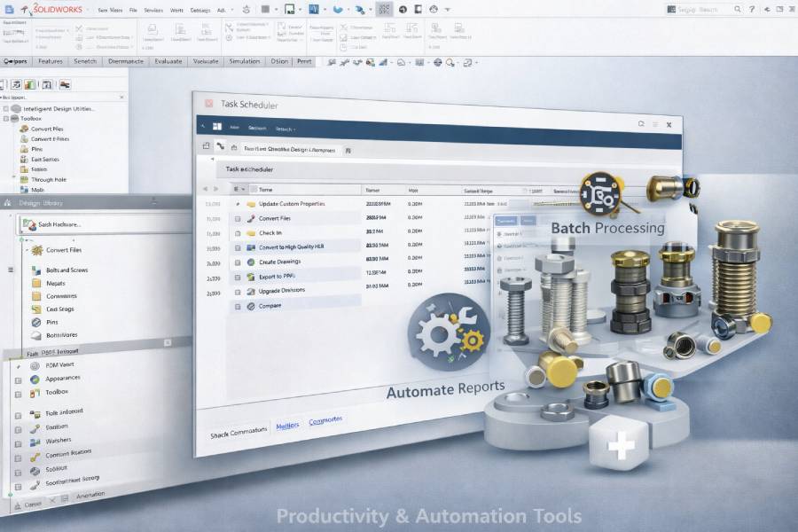Open the column chooser dropdown in task list header
Image resolution: width=798 pixels, height=532 pixels.
tap(239, 189)
